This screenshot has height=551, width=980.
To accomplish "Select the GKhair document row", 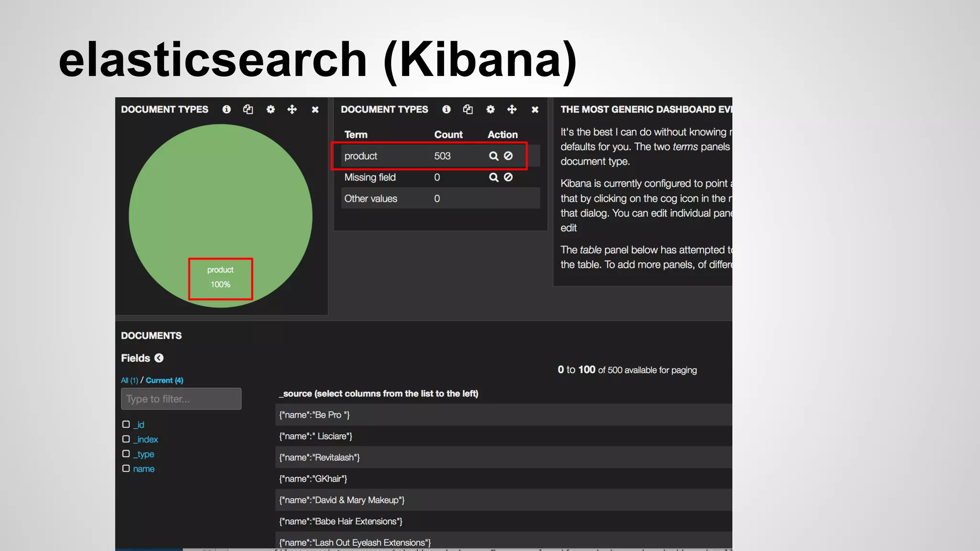I will [x=503, y=479].
